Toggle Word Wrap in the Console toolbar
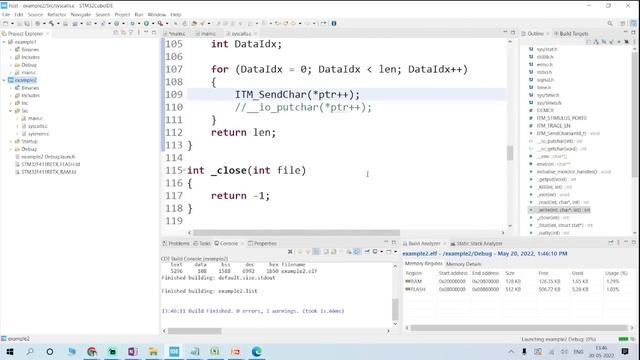Viewport: 640px width, 360px height. [x=357, y=252]
